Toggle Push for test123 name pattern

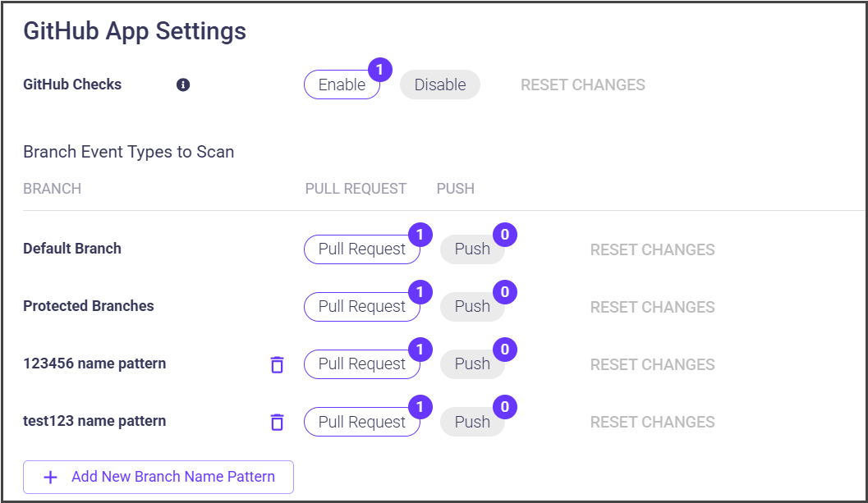coord(472,422)
